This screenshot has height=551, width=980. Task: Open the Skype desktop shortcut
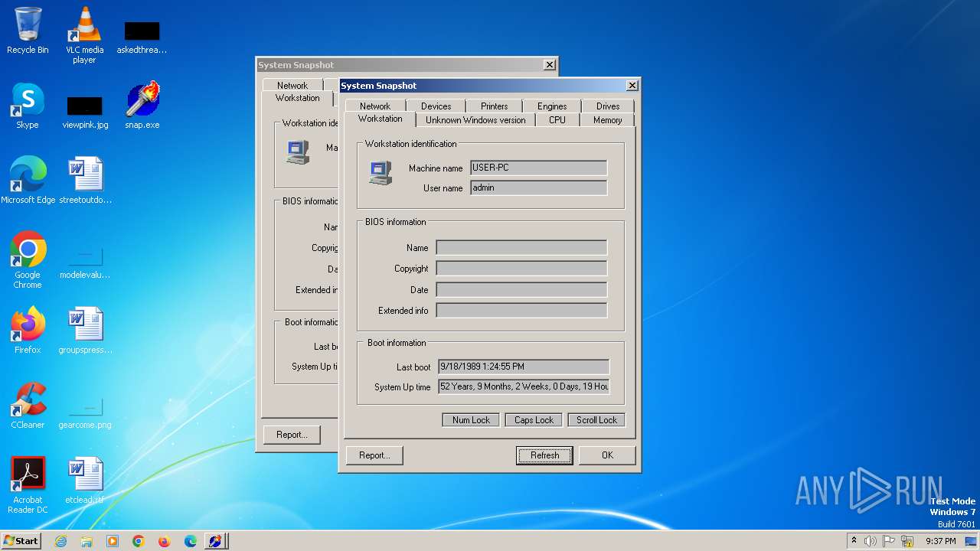[x=28, y=106]
